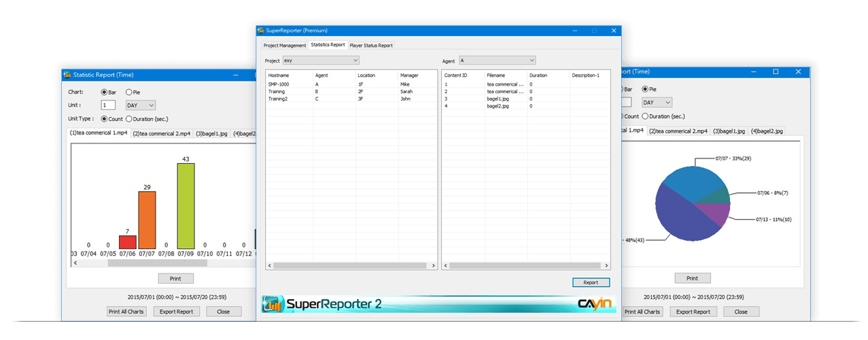Click the Filename column header
Viewport: 868px width, 340px height.
pyautogui.click(x=506, y=75)
